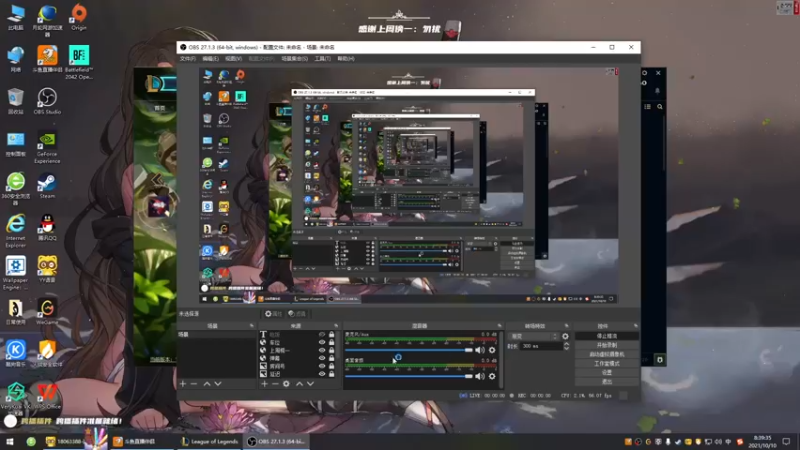Increase the transition duration with up stepper

click(x=566, y=344)
